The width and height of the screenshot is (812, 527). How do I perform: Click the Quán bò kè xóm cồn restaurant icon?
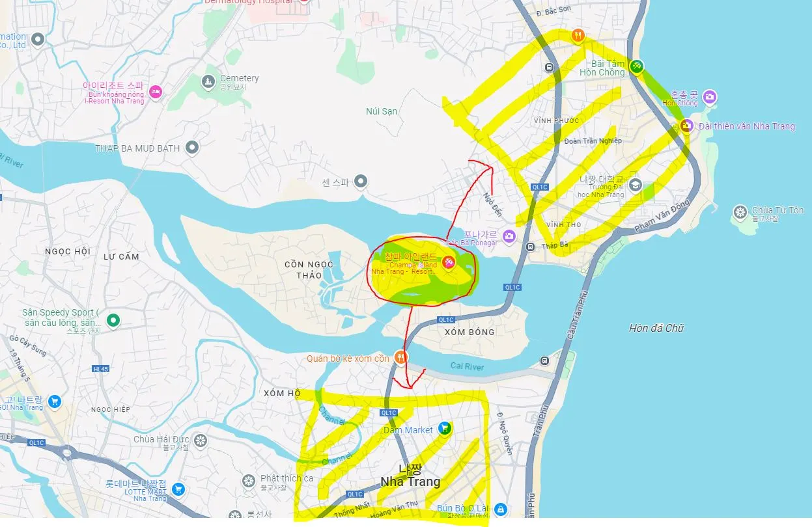400,357
